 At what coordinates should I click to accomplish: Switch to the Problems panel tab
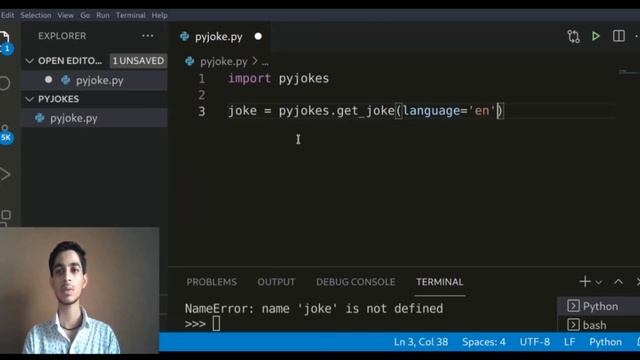pyautogui.click(x=211, y=282)
